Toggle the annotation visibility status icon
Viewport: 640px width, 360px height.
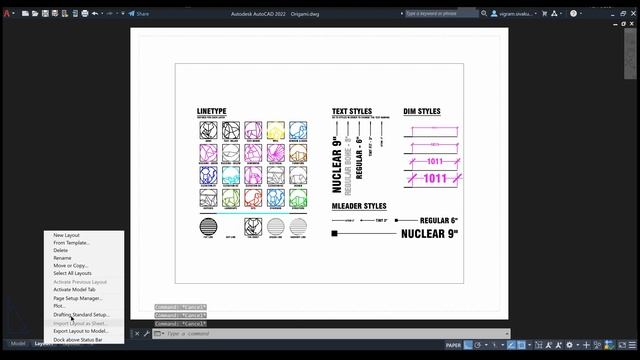(549, 345)
